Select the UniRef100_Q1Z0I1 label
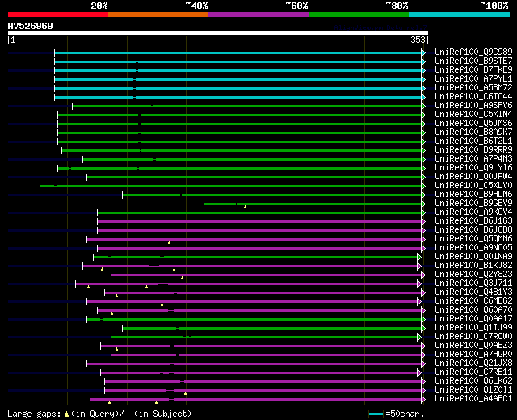This screenshot has width=517, height=420. (x=473, y=390)
